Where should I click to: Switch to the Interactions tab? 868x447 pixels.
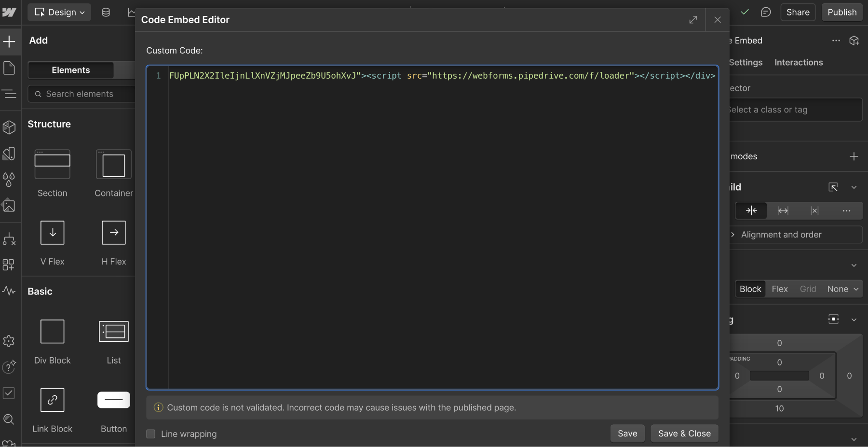pos(799,62)
